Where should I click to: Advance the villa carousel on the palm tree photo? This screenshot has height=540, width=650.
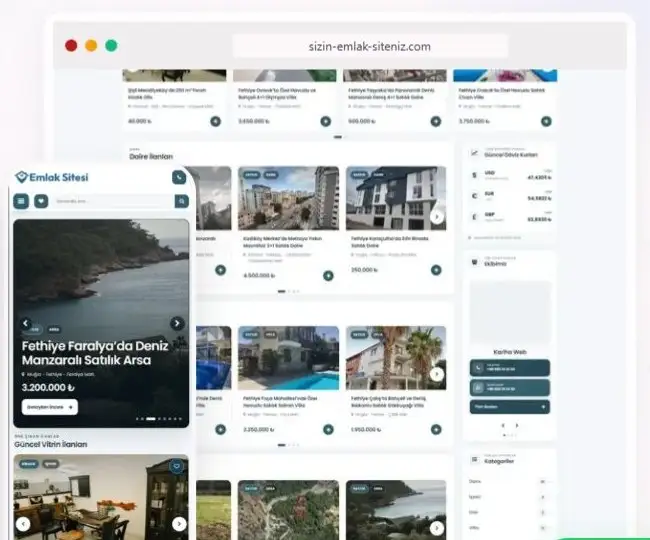point(437,375)
